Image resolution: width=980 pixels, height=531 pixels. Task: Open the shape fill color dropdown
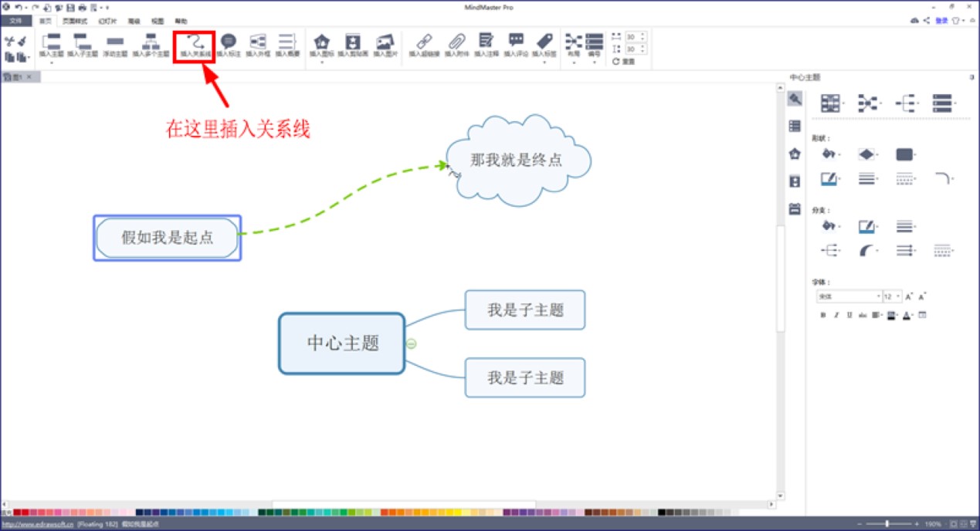tap(832, 154)
